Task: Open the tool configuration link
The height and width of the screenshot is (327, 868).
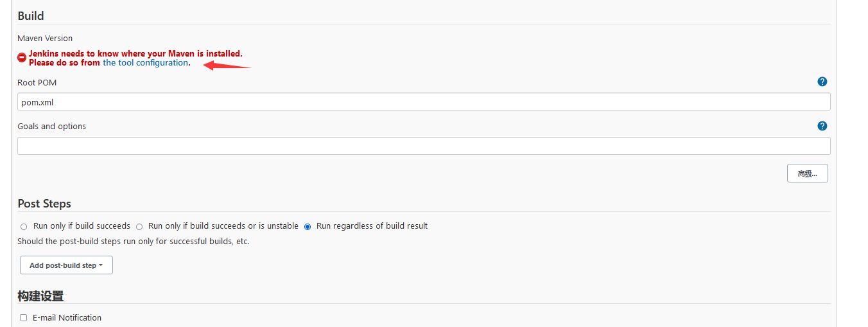Action: coord(146,63)
